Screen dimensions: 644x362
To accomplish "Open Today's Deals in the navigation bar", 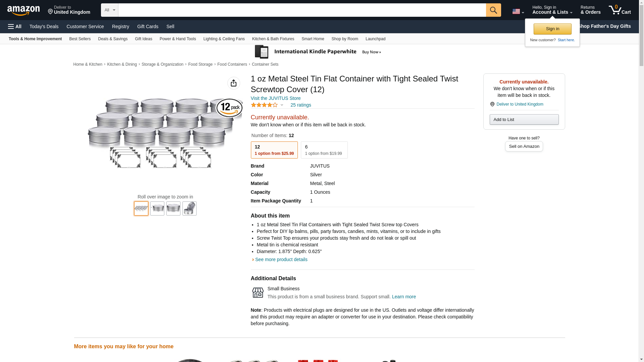I will [x=44, y=26].
